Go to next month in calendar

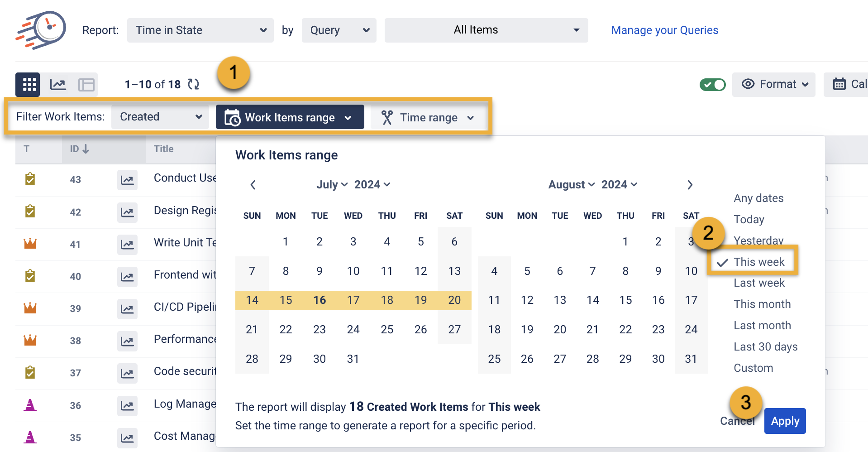pos(690,185)
